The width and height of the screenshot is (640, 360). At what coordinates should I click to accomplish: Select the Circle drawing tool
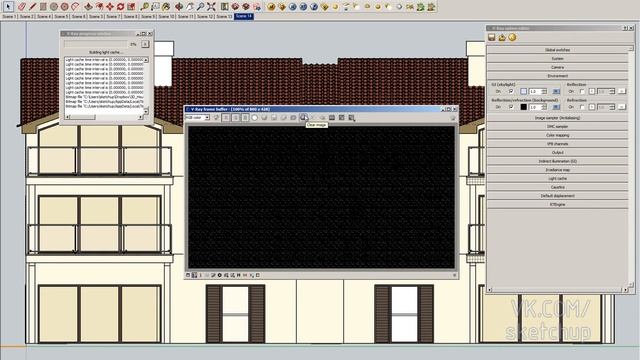pyautogui.click(x=54, y=7)
